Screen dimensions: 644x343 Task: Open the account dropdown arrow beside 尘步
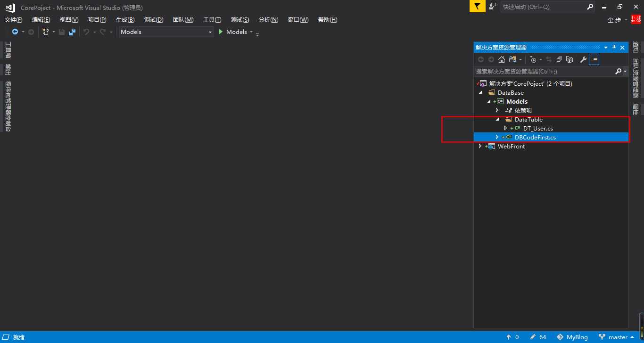pos(626,20)
